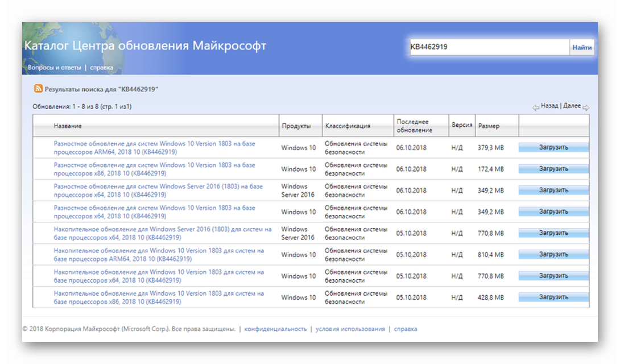
Task: Download the 428,8 MB cumulative x86 update
Action: 553,297
